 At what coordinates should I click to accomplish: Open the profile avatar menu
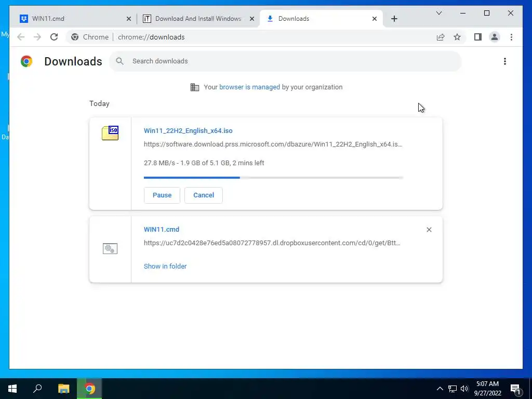(495, 37)
